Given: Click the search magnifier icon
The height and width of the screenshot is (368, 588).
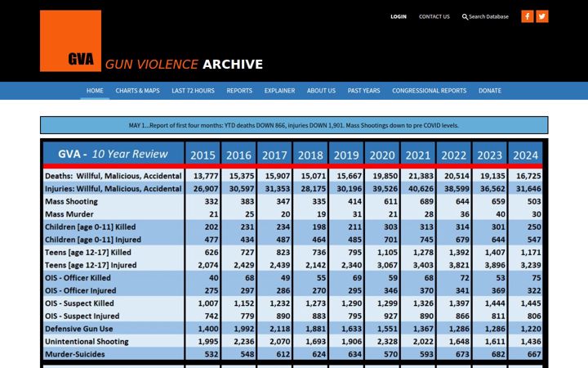Looking at the screenshot, I should coord(465,17).
